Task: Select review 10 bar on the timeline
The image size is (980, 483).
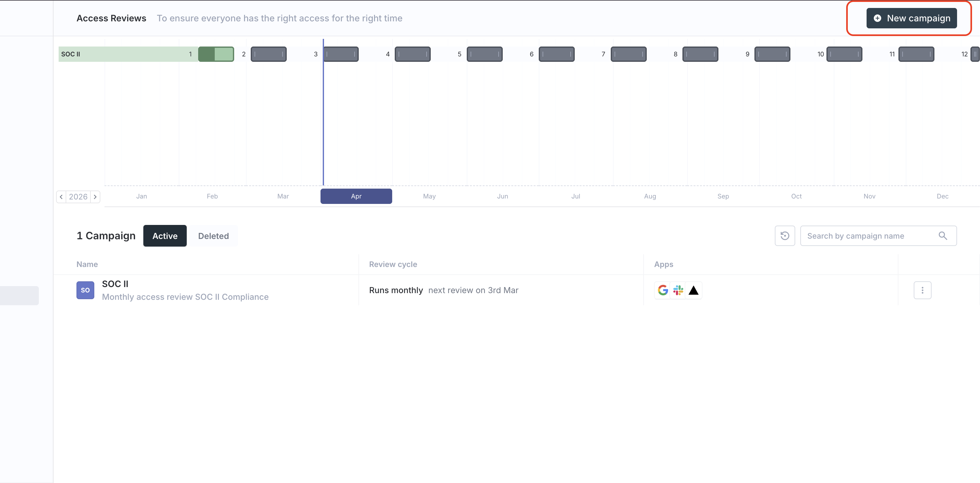Action: point(844,54)
